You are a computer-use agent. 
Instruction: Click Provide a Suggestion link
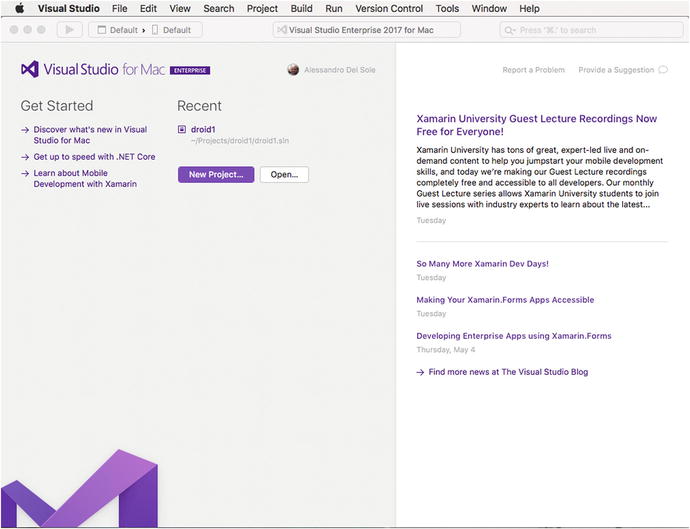click(x=616, y=70)
